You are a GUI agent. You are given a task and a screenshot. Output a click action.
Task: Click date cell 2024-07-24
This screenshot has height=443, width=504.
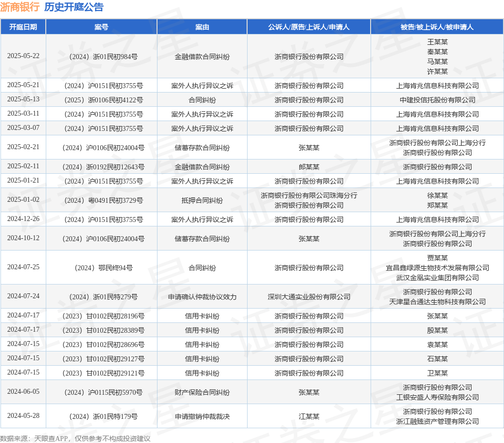pos(23,296)
